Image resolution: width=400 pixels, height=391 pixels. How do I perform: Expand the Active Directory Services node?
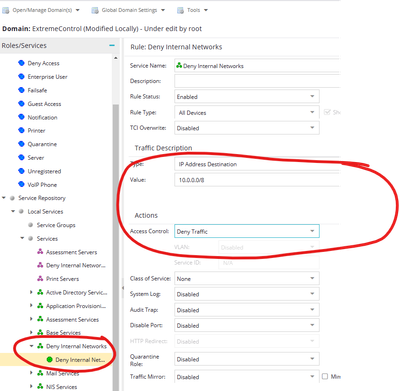pos(31,292)
